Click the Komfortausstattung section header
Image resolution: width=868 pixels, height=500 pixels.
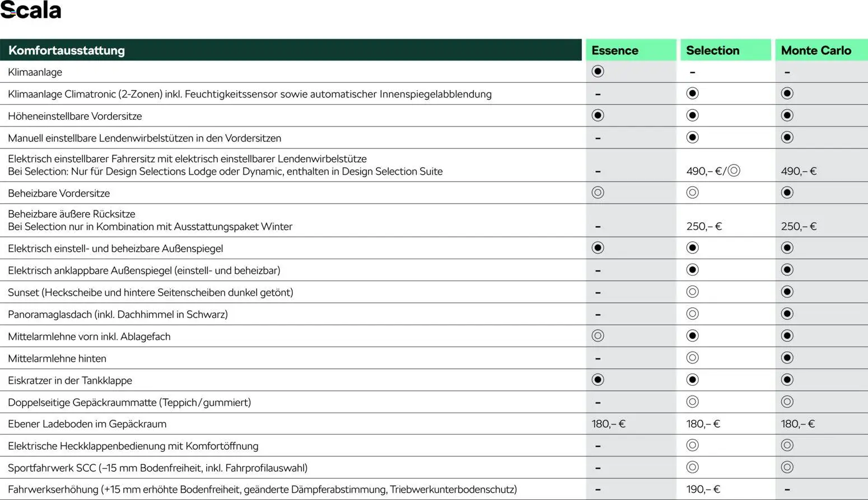67,50
